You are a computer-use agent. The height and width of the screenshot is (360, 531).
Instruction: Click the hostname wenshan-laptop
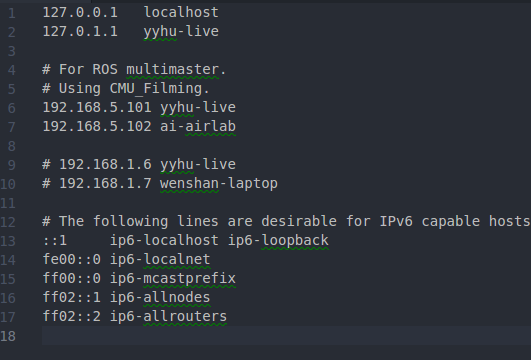[x=219, y=184]
